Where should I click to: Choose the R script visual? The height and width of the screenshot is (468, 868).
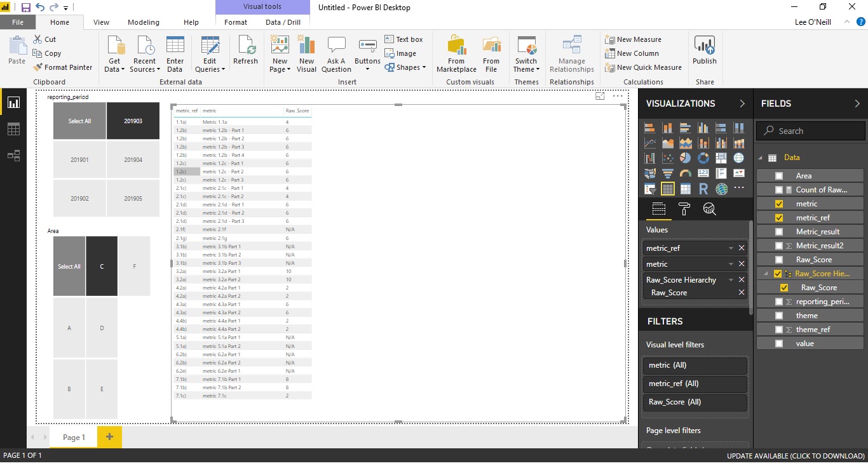point(703,189)
